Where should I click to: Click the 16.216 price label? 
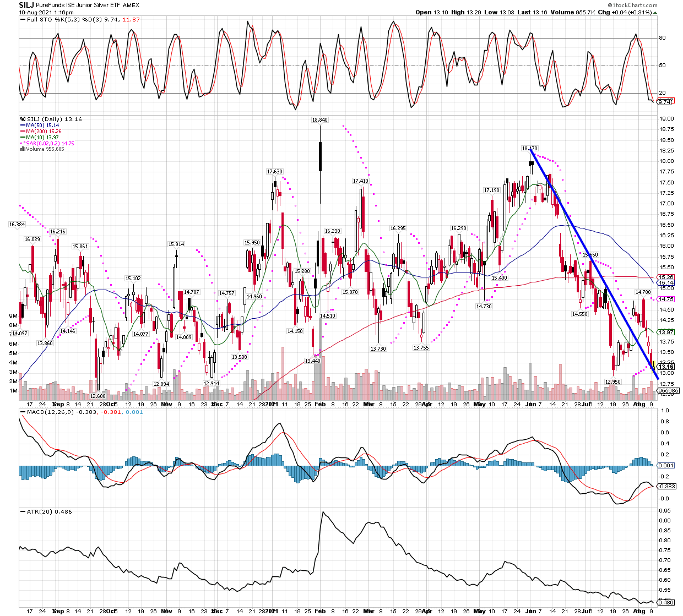tap(58, 232)
